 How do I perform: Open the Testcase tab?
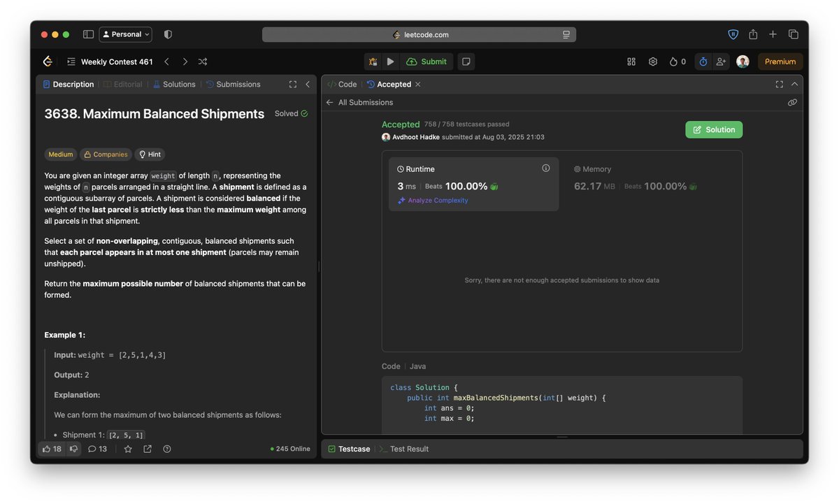[x=349, y=449]
